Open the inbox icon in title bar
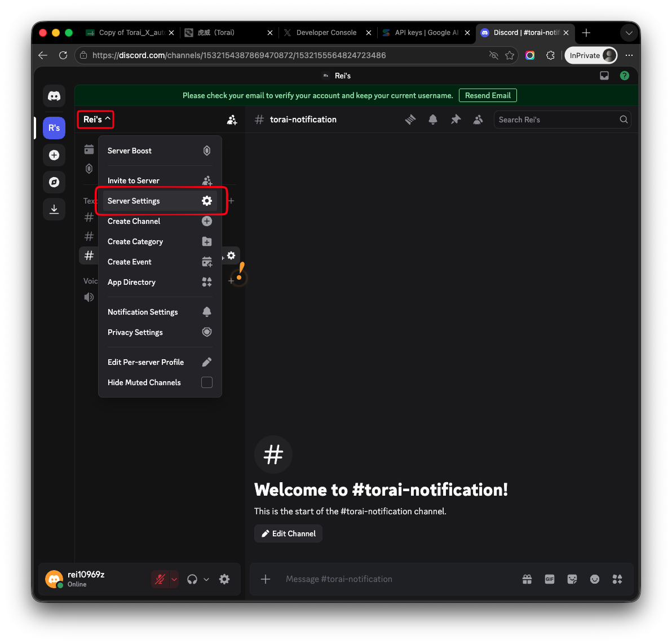 (x=604, y=76)
